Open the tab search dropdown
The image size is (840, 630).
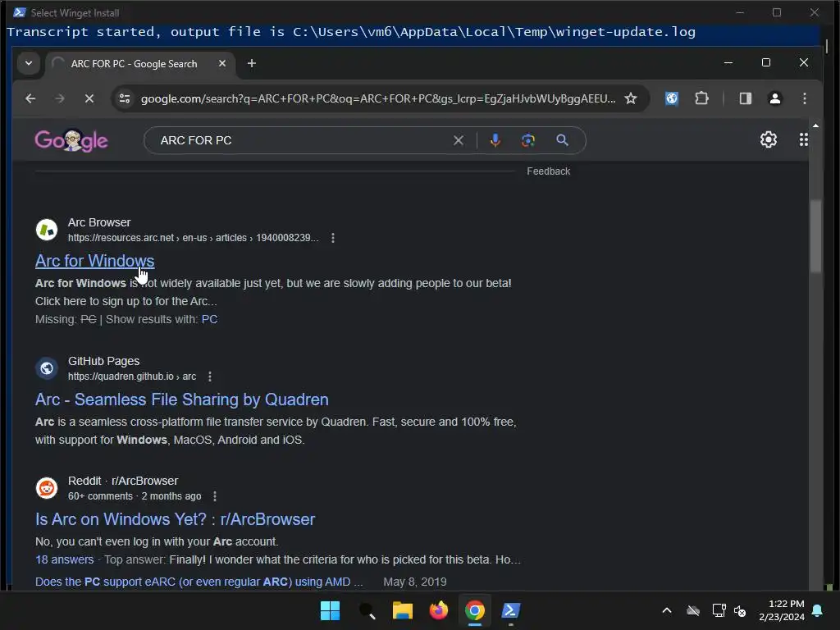(x=29, y=63)
